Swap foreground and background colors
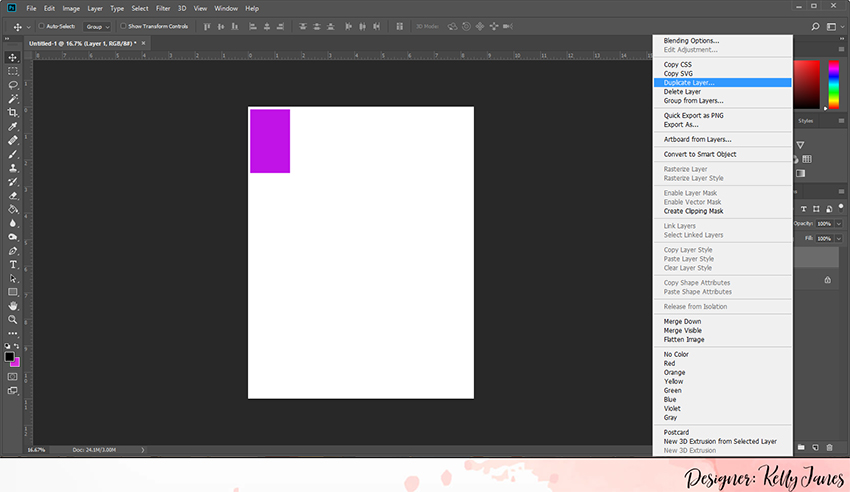The image size is (850, 492). 17,346
